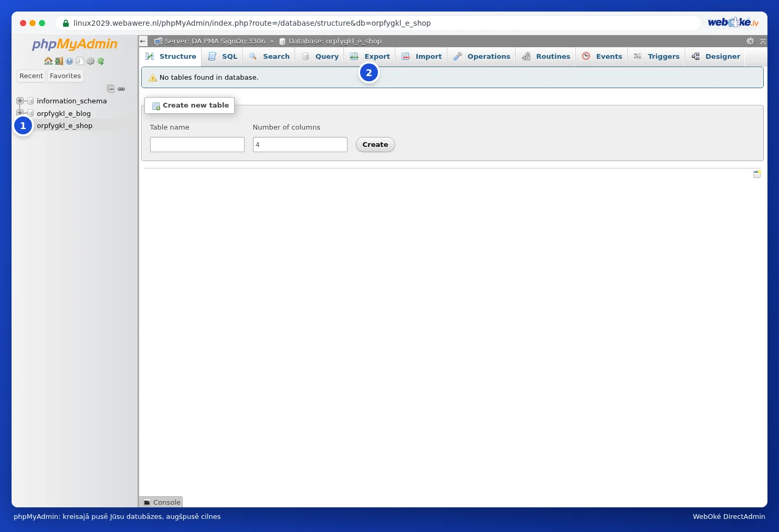
Task: Go to the Search tab
Action: tap(269, 57)
